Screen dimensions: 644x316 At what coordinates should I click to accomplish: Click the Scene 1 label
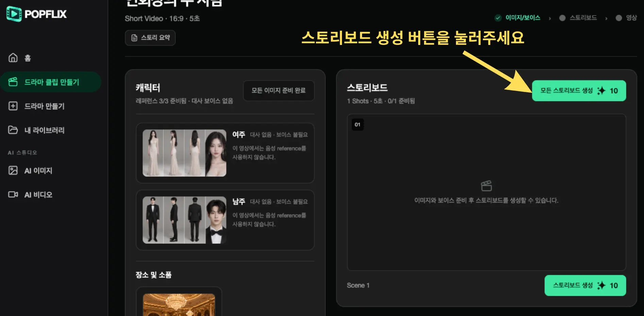358,285
